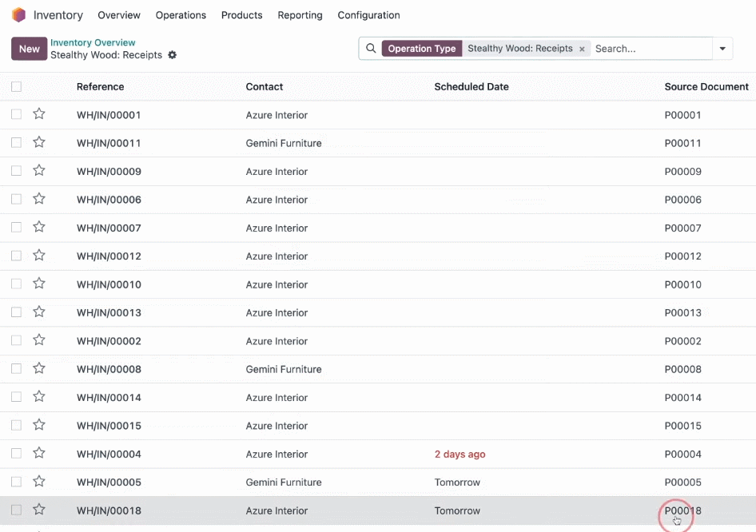Screen dimensions: 756x532
Task: Create a new receipt with the New button
Action: [30, 49]
